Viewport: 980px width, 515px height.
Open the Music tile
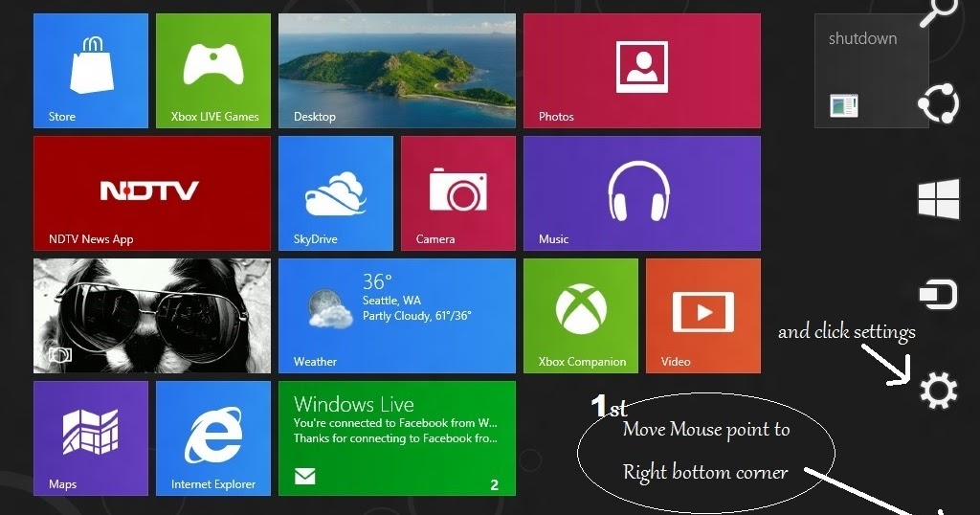click(642, 193)
